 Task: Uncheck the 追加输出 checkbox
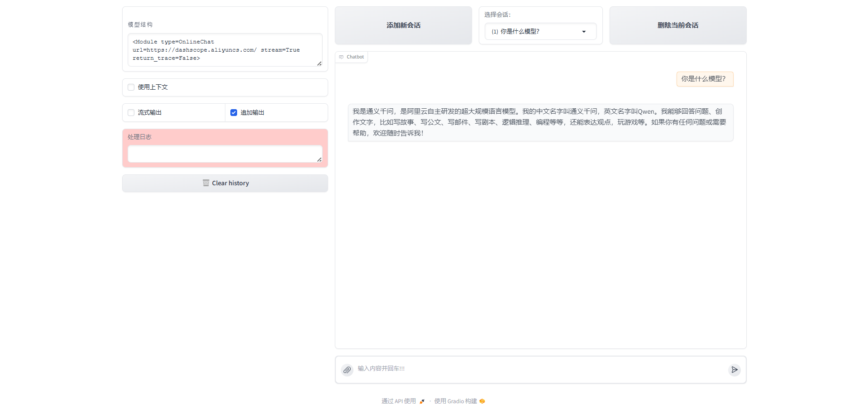click(x=234, y=112)
